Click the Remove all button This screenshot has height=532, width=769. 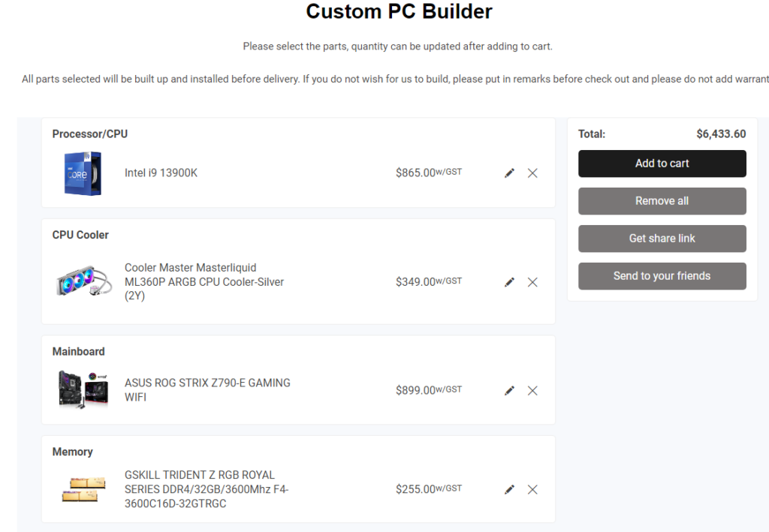click(662, 201)
